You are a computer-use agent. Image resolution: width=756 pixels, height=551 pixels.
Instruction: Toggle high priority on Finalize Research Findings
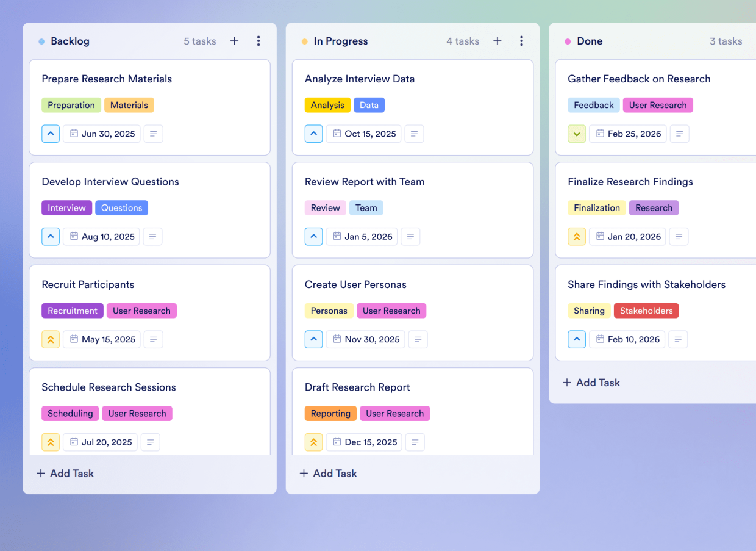(577, 236)
